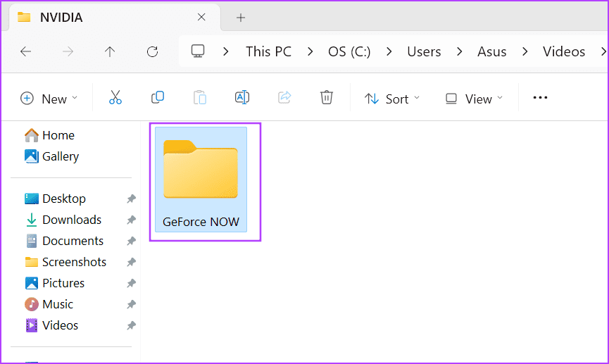Click the Forward navigation arrow
Viewport: 609px width, 364px height.
(68, 51)
